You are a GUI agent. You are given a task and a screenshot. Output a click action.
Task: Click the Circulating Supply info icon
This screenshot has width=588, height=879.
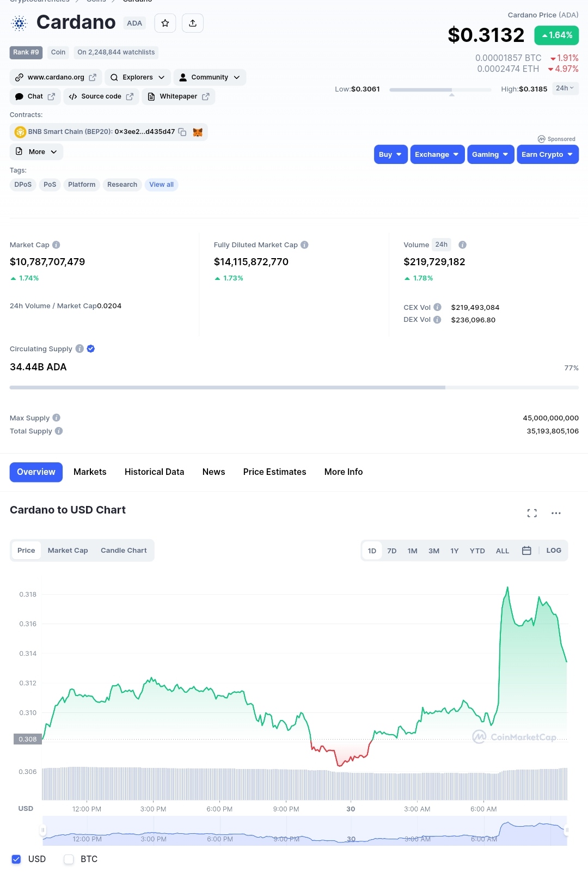coord(79,349)
